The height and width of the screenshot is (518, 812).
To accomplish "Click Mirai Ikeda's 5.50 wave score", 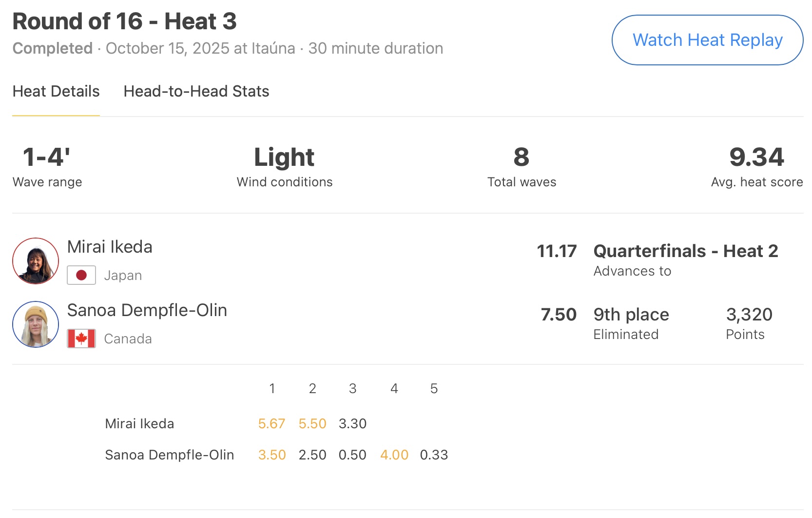I will [x=312, y=423].
